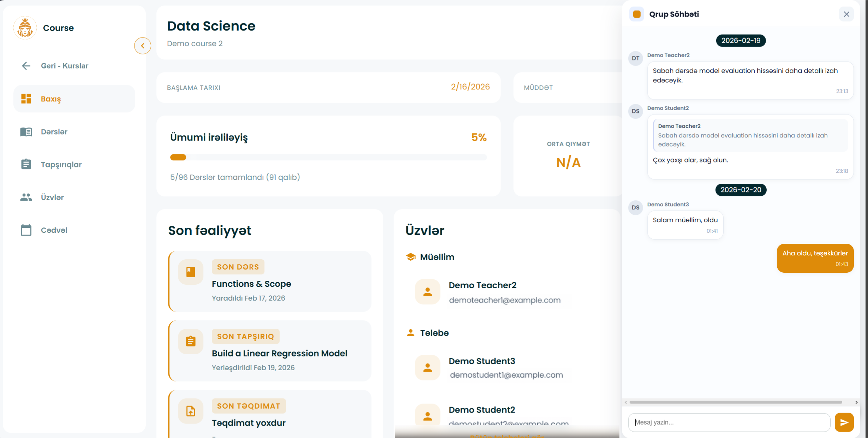Click the message input field

729,422
